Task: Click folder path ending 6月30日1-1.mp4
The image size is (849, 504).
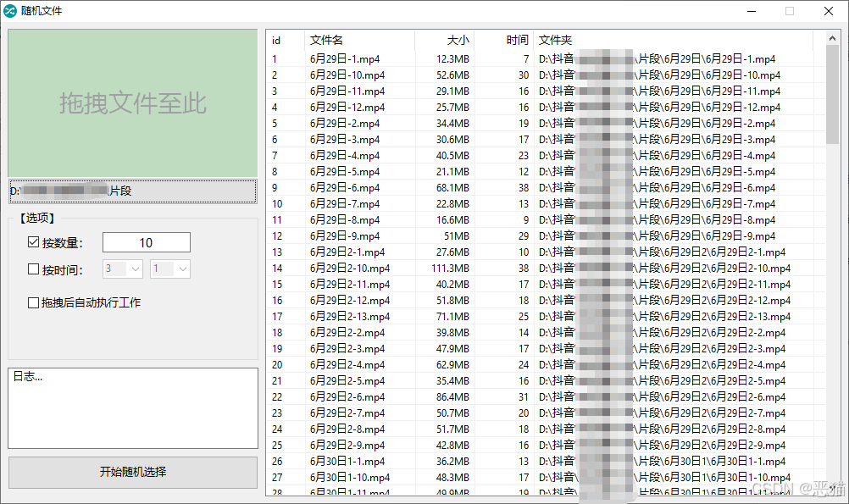Action: click(663, 462)
